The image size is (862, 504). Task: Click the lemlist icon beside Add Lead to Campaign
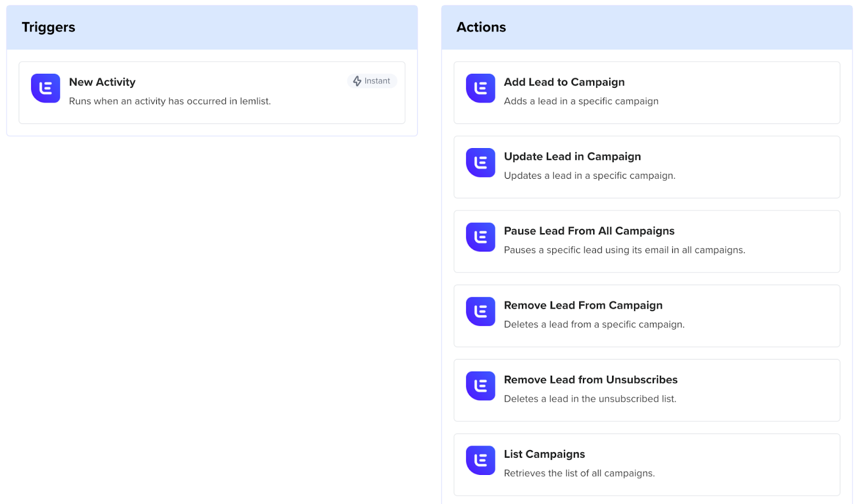[x=480, y=88]
